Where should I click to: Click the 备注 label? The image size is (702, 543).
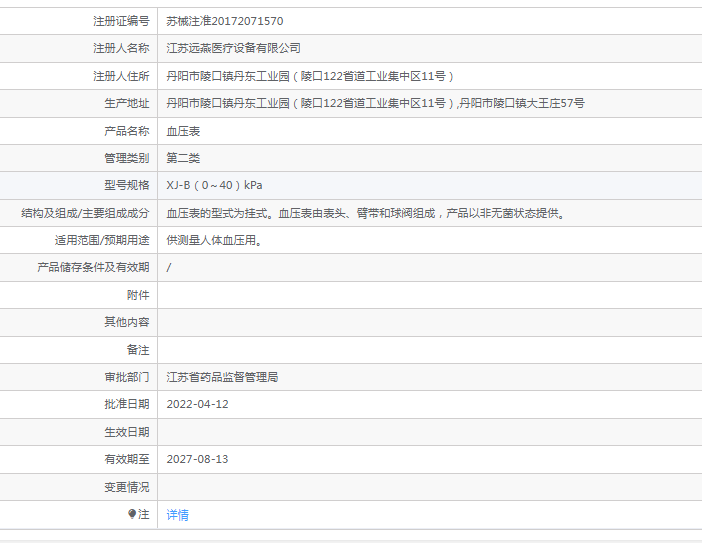tap(138, 350)
